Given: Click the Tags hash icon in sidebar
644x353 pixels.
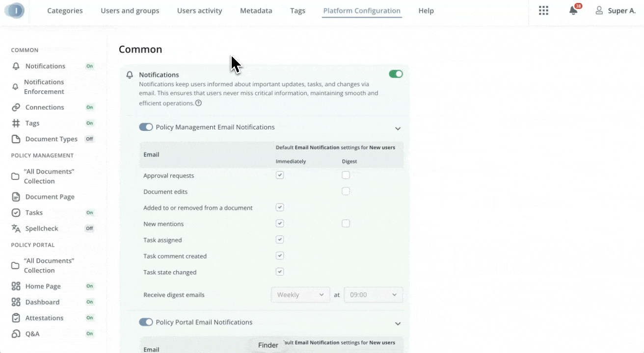Looking at the screenshot, I should [x=16, y=123].
